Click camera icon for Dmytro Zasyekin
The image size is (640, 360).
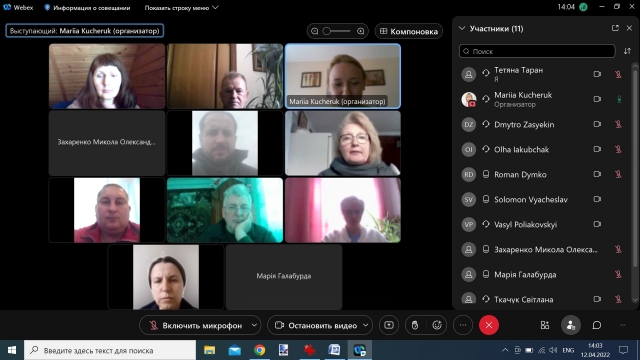[597, 124]
